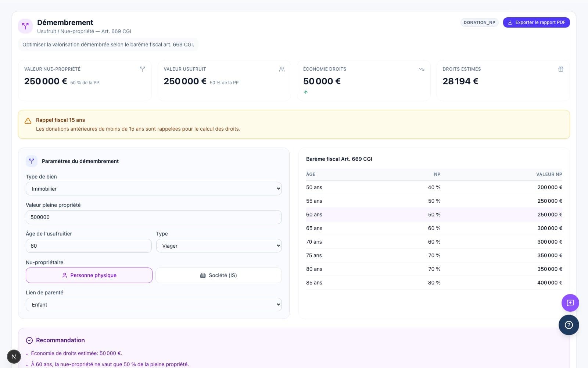Click the gift icon on Droits estimés card

click(560, 69)
